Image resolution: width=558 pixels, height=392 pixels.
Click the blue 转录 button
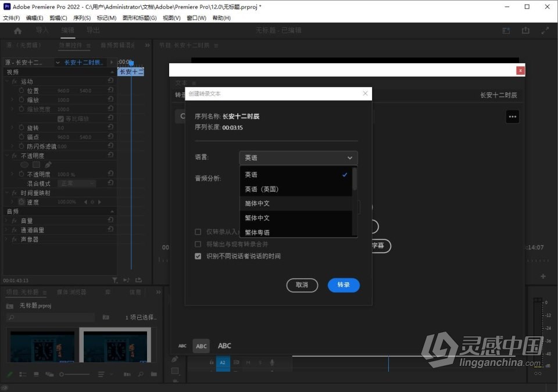click(x=344, y=285)
